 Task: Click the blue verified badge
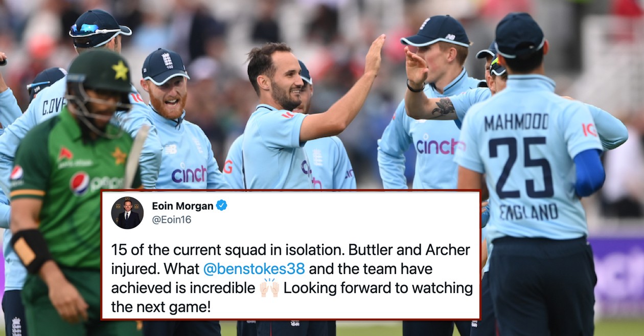(221, 206)
